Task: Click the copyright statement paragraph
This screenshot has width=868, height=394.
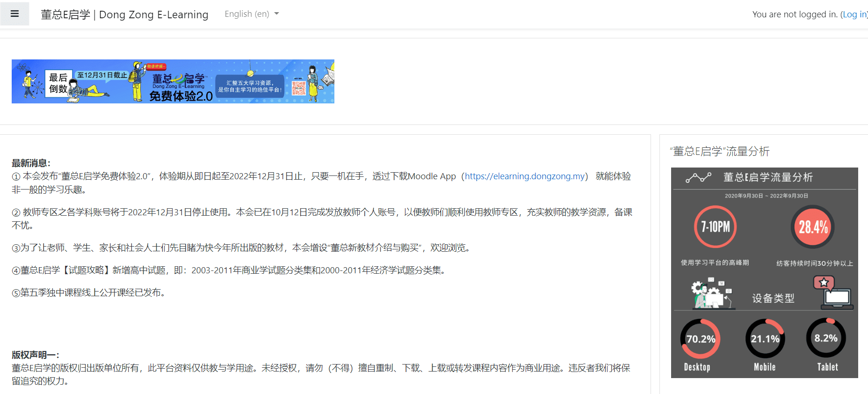Action: click(x=321, y=374)
